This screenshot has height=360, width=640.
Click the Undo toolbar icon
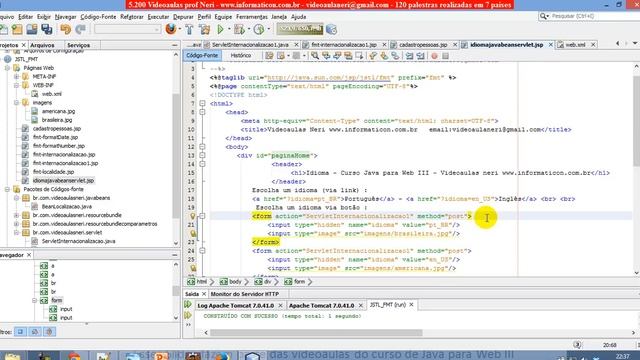(65, 29)
